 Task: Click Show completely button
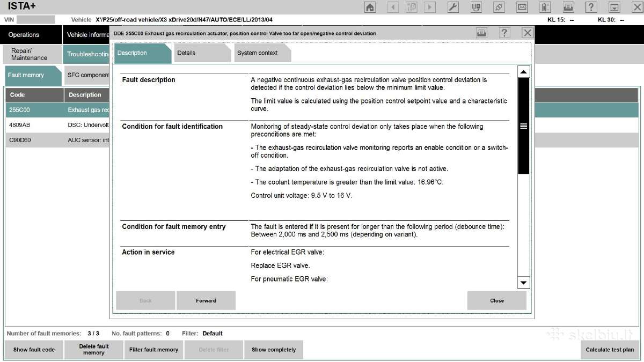coord(274,350)
